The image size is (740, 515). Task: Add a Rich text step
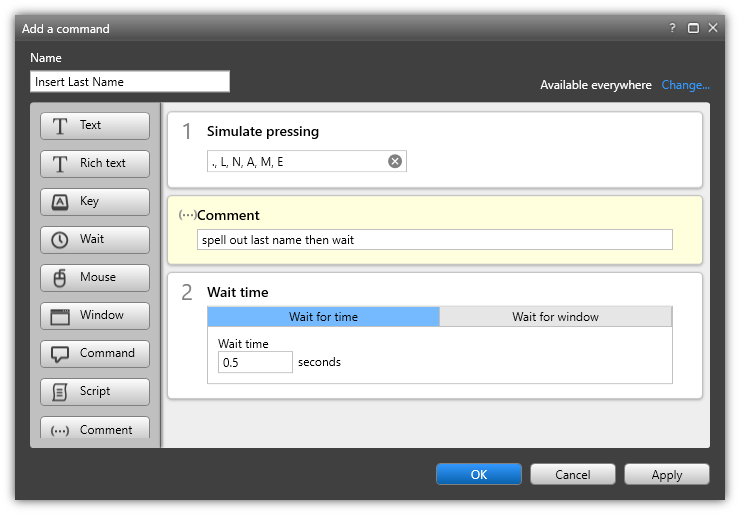tap(95, 163)
